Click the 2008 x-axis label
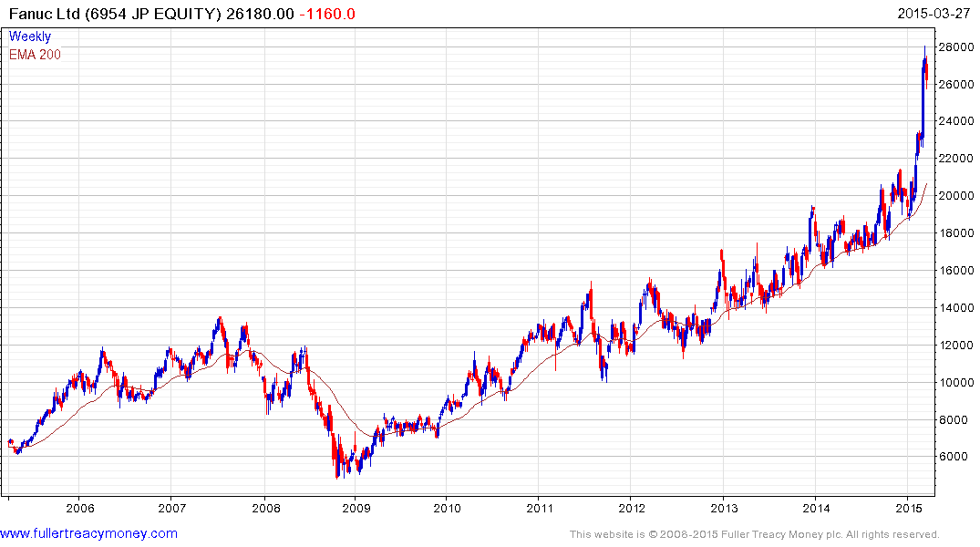The image size is (980, 547). tap(266, 508)
